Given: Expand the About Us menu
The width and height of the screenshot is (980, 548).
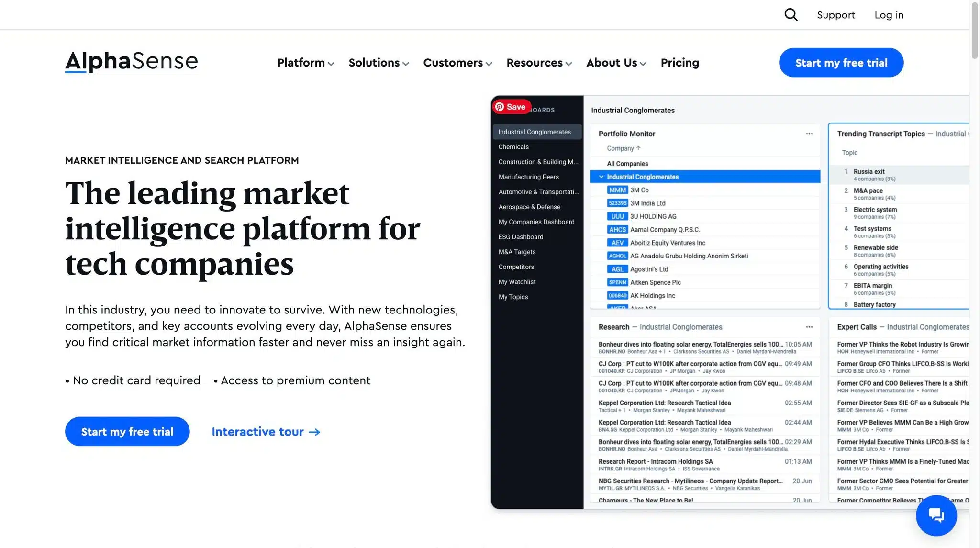Looking at the screenshot, I should click(x=616, y=63).
